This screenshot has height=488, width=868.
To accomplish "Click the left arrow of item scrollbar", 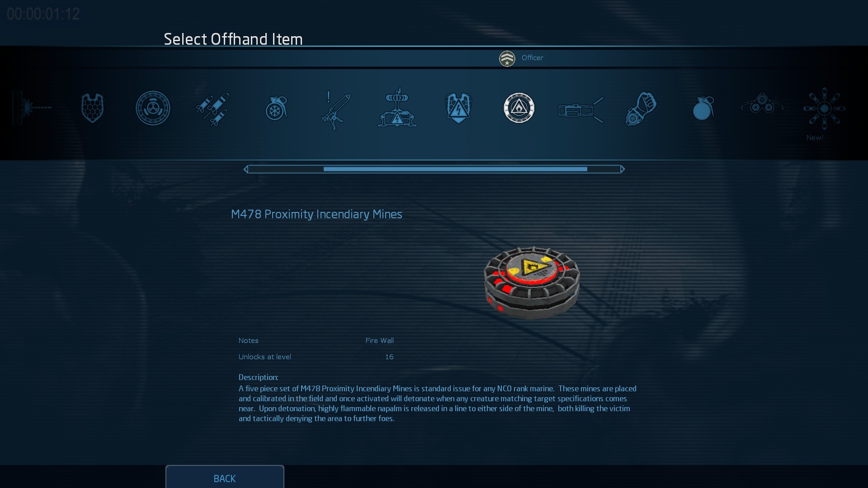I will tap(245, 169).
